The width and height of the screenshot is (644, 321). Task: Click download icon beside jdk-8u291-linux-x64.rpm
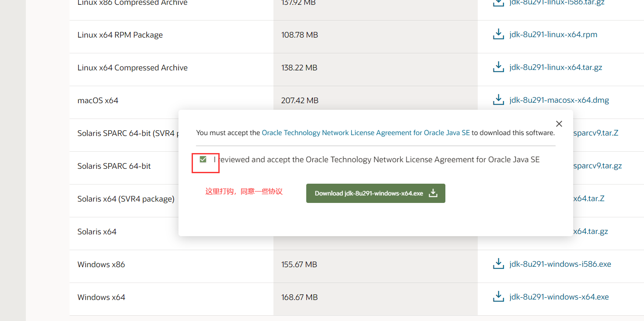498,35
